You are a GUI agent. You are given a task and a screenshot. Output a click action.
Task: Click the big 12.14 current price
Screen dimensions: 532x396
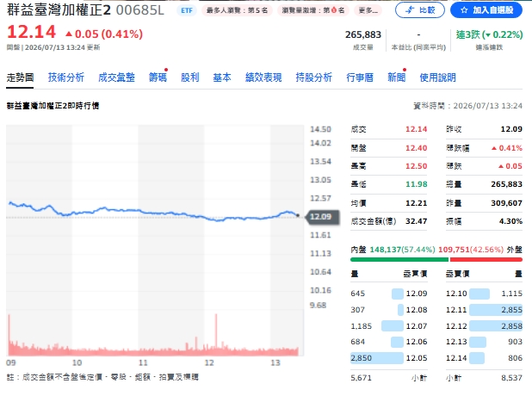coord(31,32)
